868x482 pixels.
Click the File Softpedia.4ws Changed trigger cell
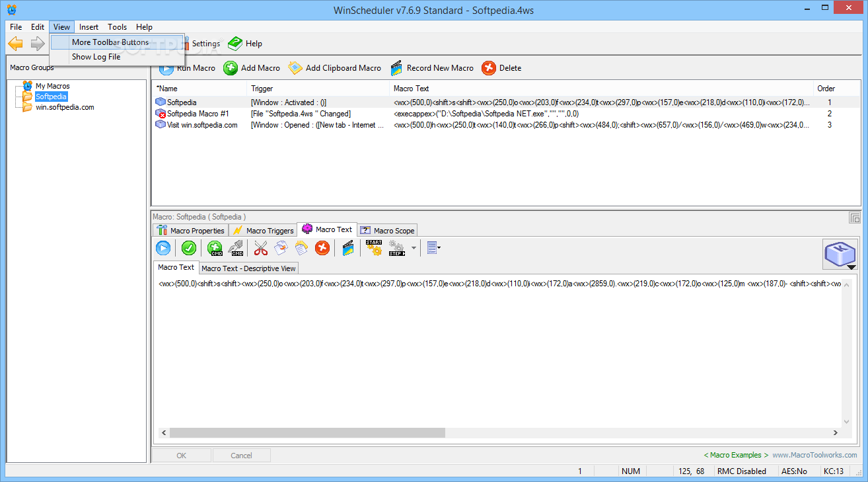pos(301,114)
